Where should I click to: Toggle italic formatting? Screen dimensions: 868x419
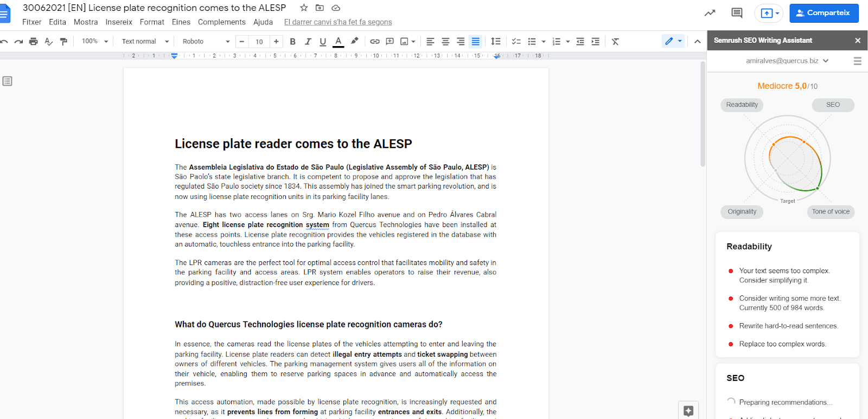coord(308,41)
